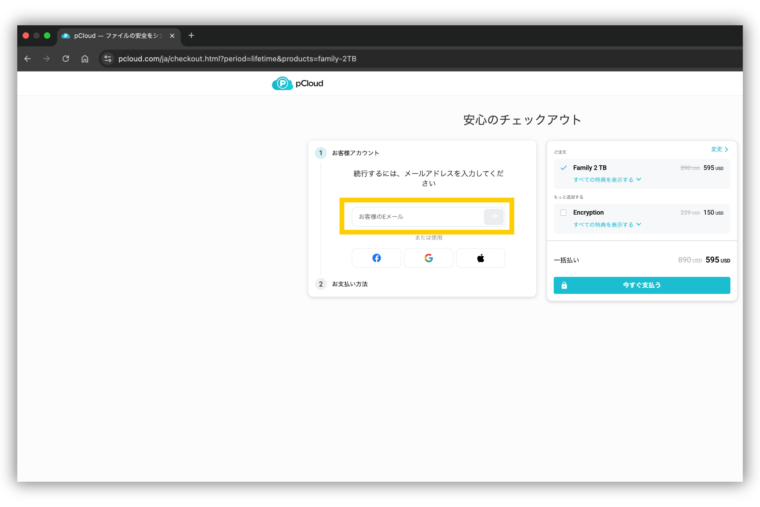Sign in with the Facebook icon
The image size is (760, 507).
tap(376, 258)
